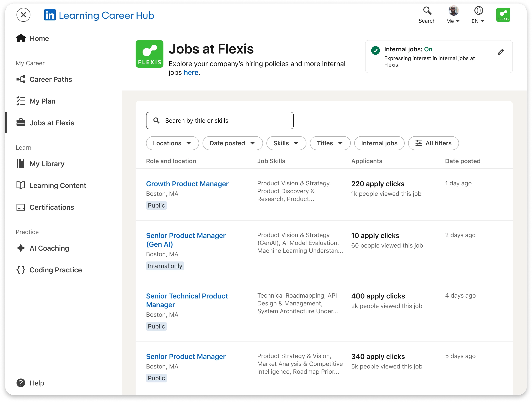The width and height of the screenshot is (532, 402).
Task: Open the Growth Product Manager job
Action: coord(187,184)
